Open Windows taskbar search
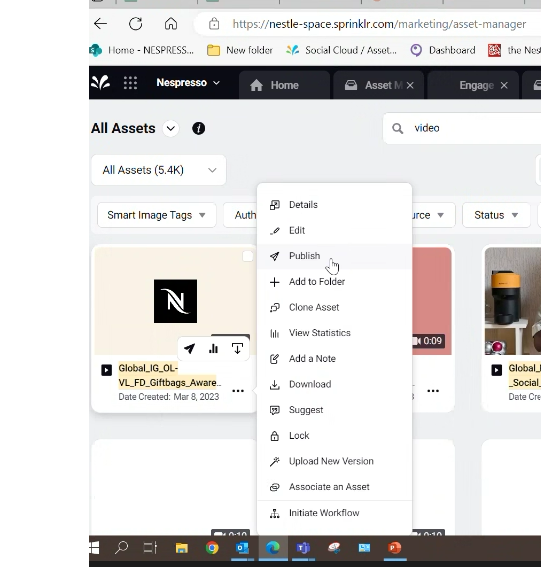 [122, 548]
